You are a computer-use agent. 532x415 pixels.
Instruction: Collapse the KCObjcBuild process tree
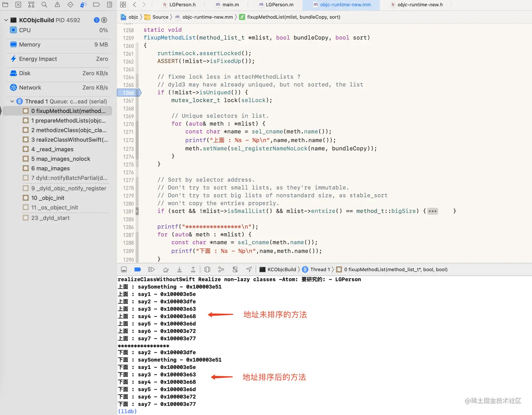[x=6, y=20]
